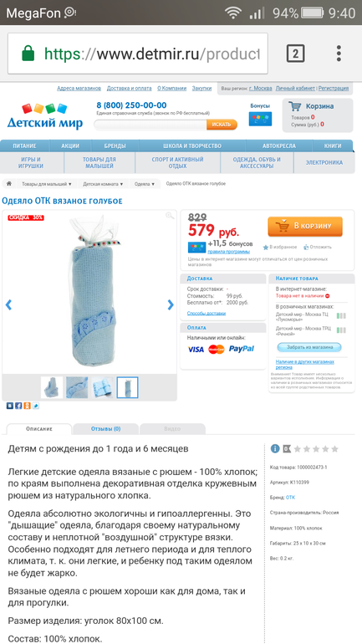Open the Chrome three-dot menu
The image size is (362, 644).
pos(339,54)
